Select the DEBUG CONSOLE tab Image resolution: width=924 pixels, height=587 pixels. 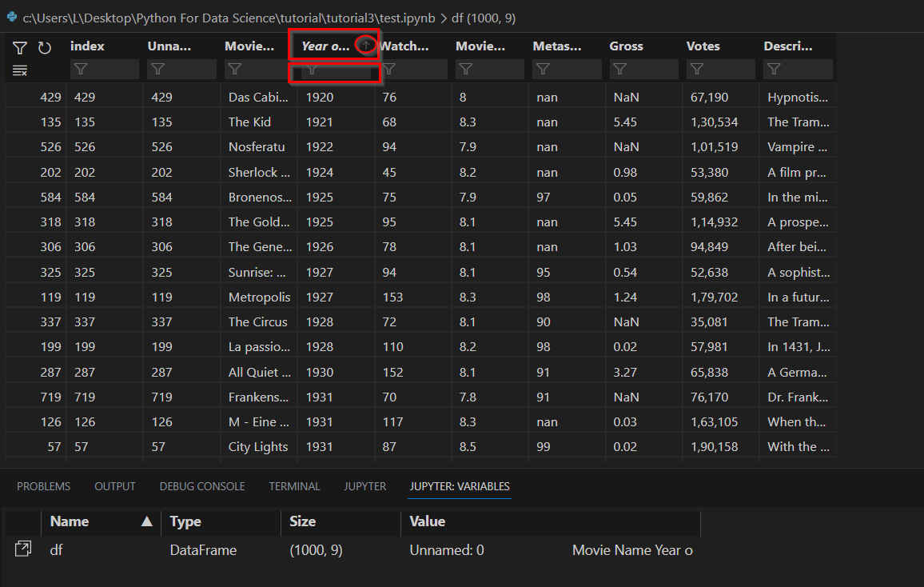click(x=202, y=486)
